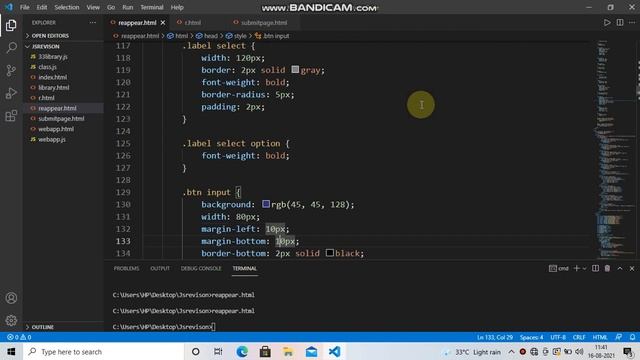This screenshot has height=360, width=640.
Task: Switch to the OUTPUT panel tab
Action: tap(160, 268)
